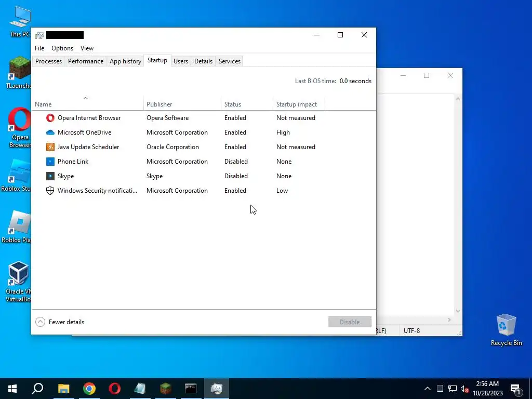Select the Phone Link row name

tap(73, 162)
